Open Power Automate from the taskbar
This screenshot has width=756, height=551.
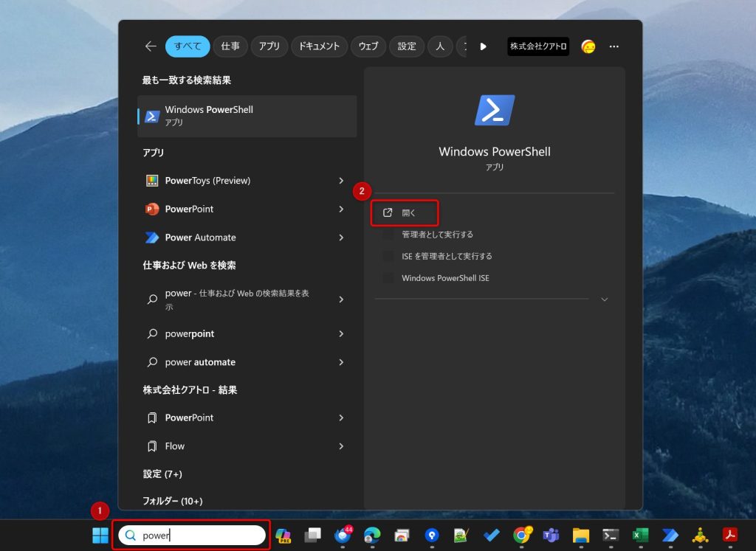(x=670, y=535)
